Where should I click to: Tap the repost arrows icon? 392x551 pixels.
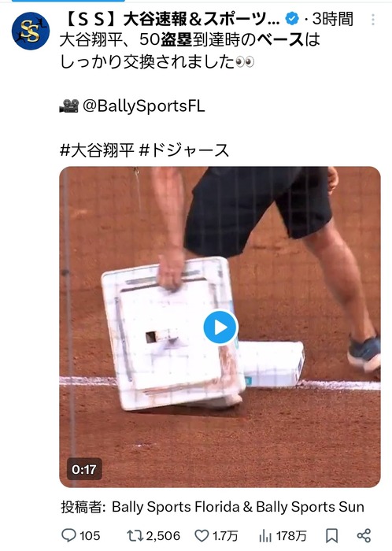click(135, 535)
